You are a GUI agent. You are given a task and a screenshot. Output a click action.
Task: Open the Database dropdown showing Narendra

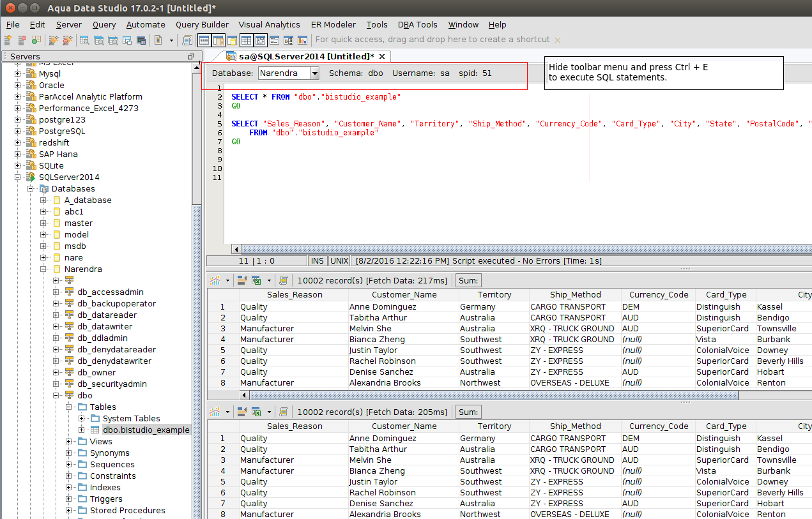click(314, 73)
